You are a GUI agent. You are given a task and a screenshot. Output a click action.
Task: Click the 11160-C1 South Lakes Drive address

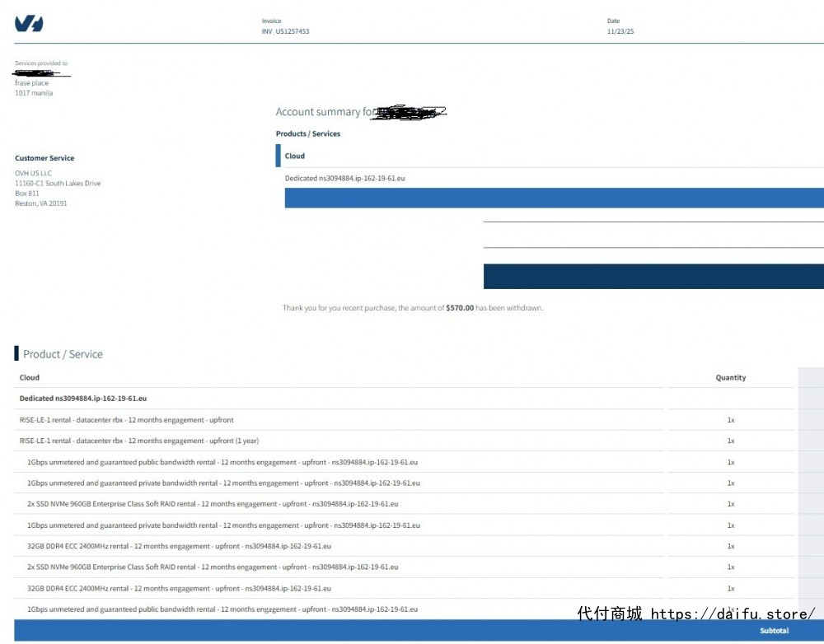(x=58, y=184)
